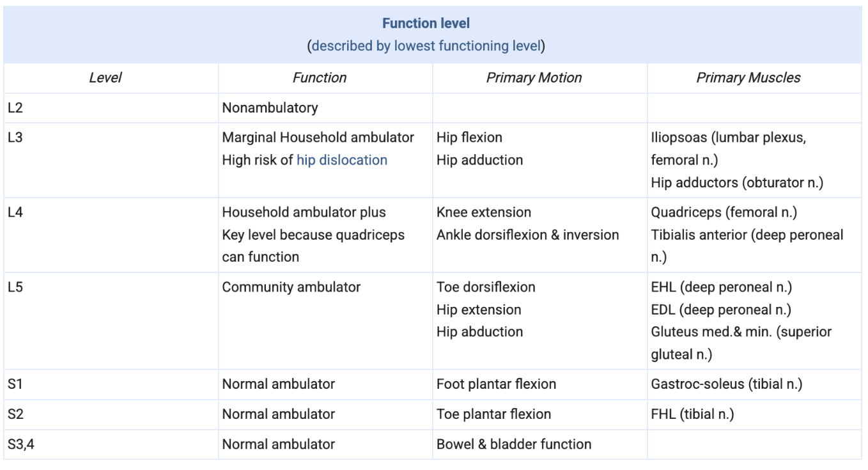The image size is (868, 470).
Task: Click 'Gastroc-soleus (tibial n.)' cell
Action: click(x=726, y=384)
